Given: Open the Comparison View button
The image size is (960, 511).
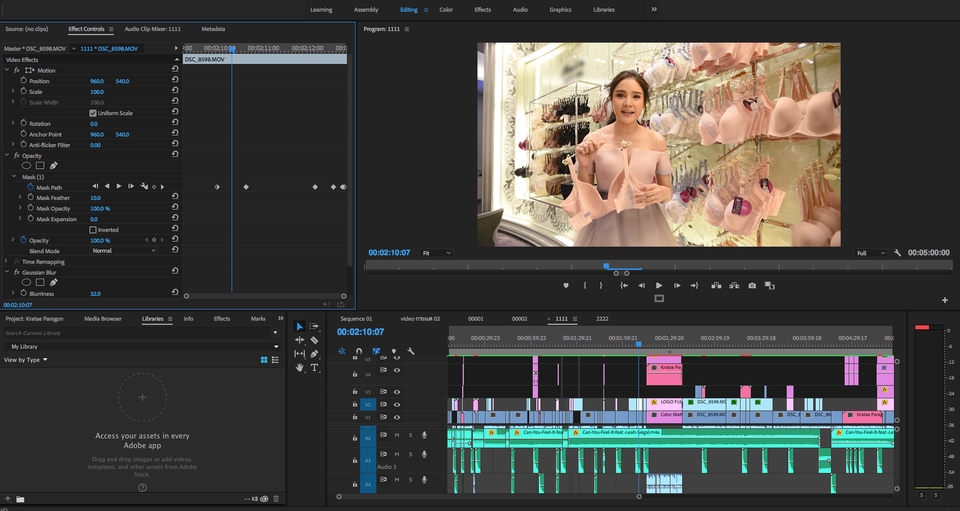Looking at the screenshot, I should click(x=770, y=285).
